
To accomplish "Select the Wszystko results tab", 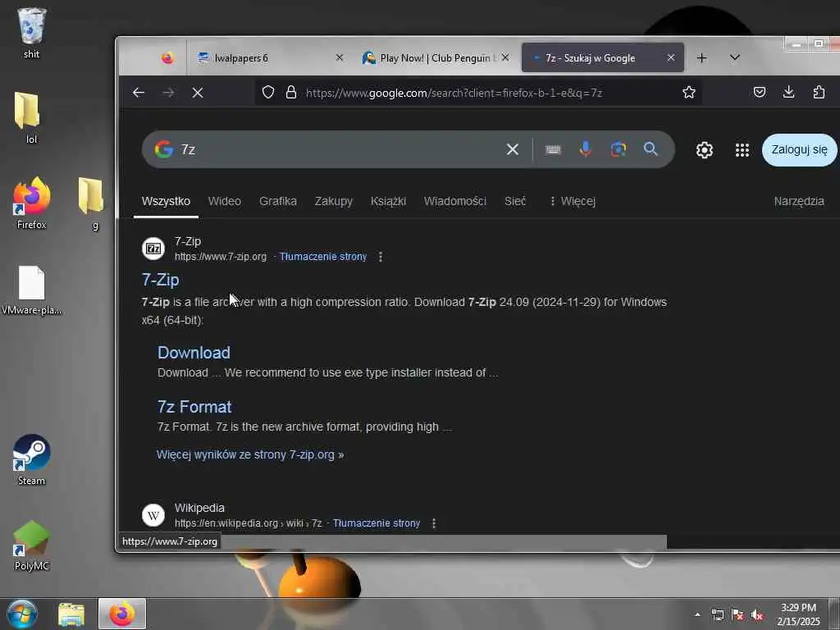I will [166, 202].
